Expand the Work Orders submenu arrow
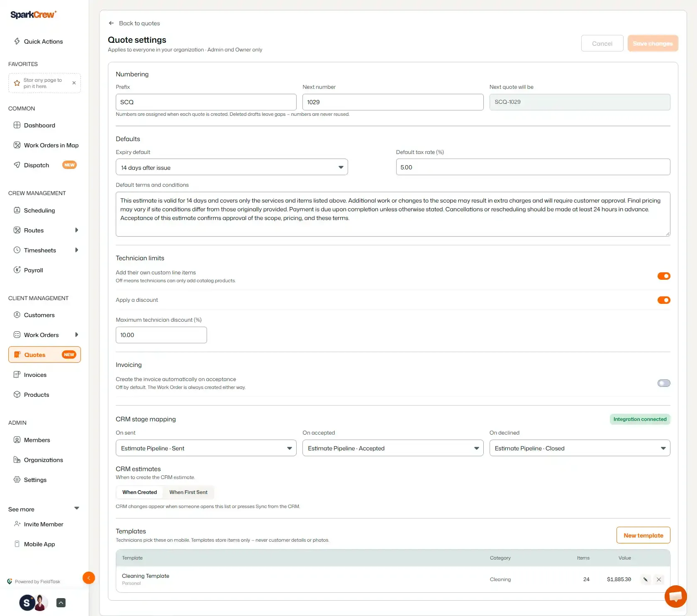The width and height of the screenshot is (697, 616). point(77,335)
